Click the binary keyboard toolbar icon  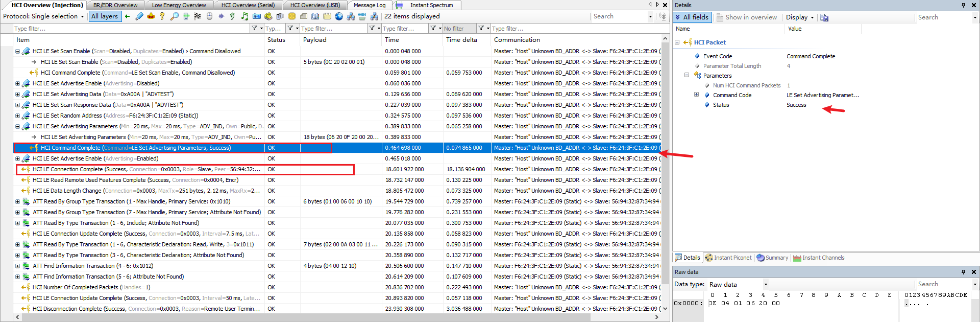pyautogui.click(x=362, y=16)
